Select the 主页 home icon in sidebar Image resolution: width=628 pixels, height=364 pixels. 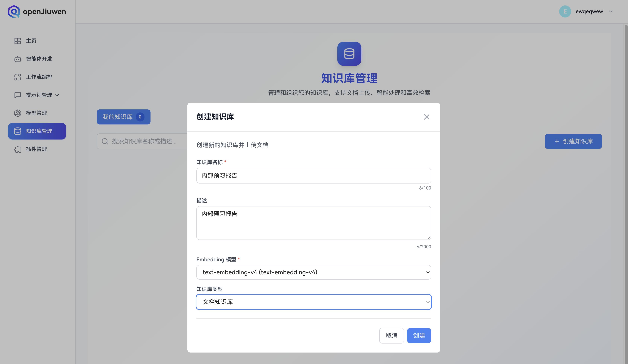tap(17, 41)
